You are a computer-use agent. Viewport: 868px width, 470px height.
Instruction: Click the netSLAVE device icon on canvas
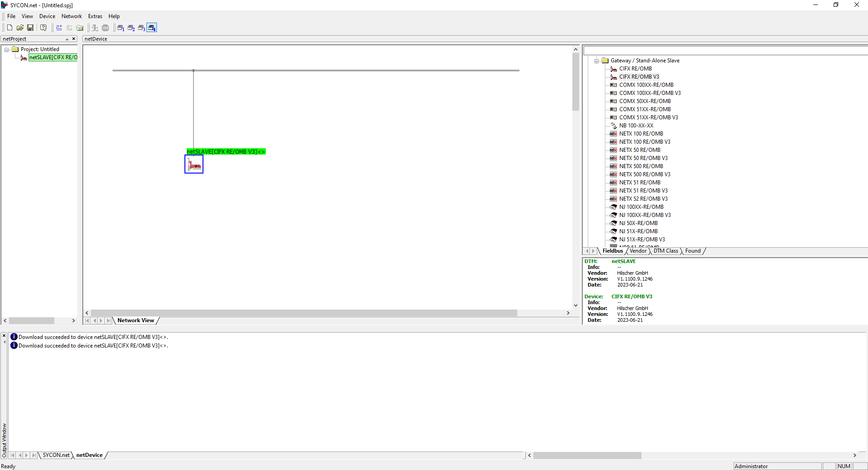(x=194, y=164)
